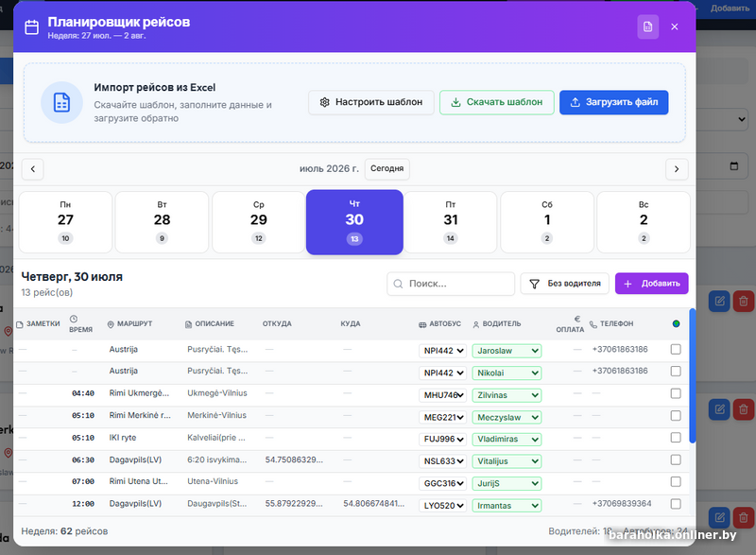The image size is (756, 555).
Task: Tick the checkbox in Irmantas row
Action: [676, 504]
